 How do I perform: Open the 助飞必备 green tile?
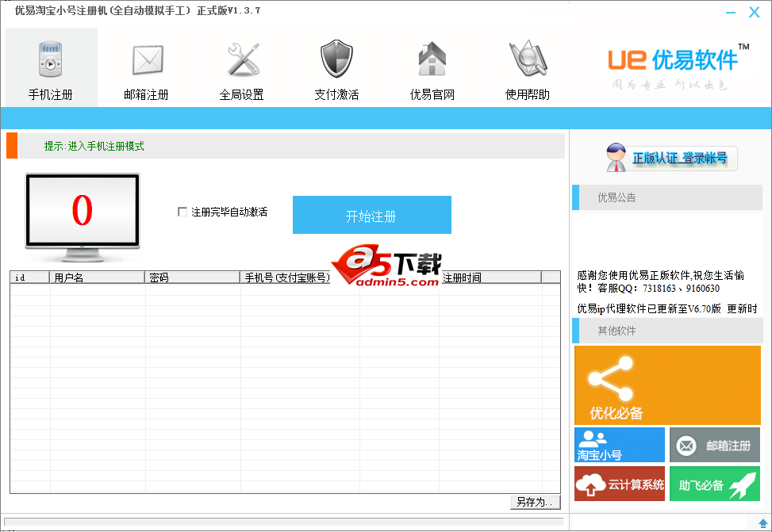point(714,484)
